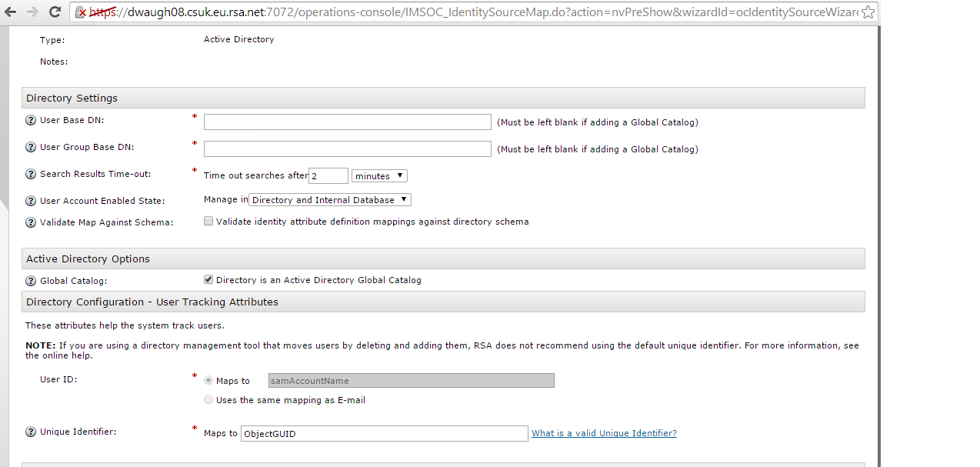Open help icon for Unique Identifier
The height and width of the screenshot is (467, 980).
[31, 432]
